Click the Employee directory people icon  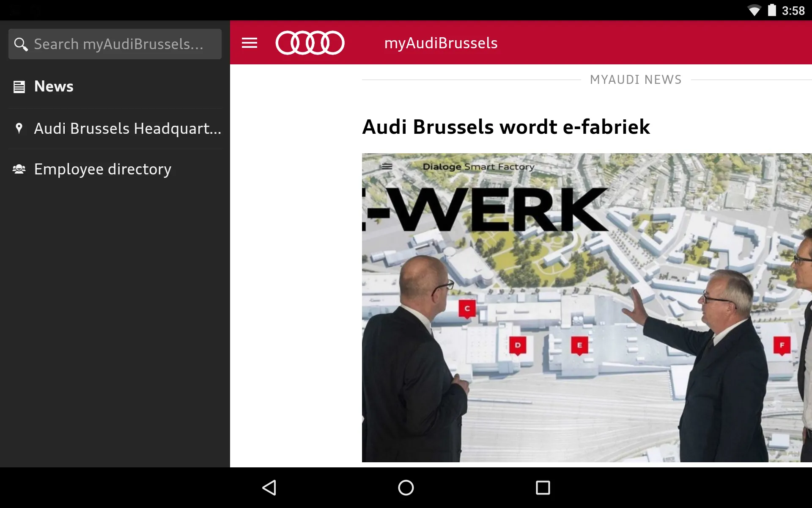19,169
